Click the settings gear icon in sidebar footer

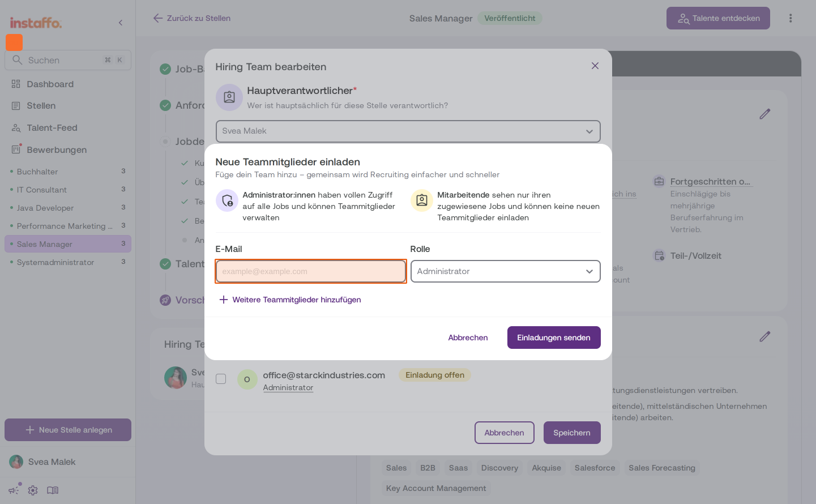pyautogui.click(x=33, y=490)
